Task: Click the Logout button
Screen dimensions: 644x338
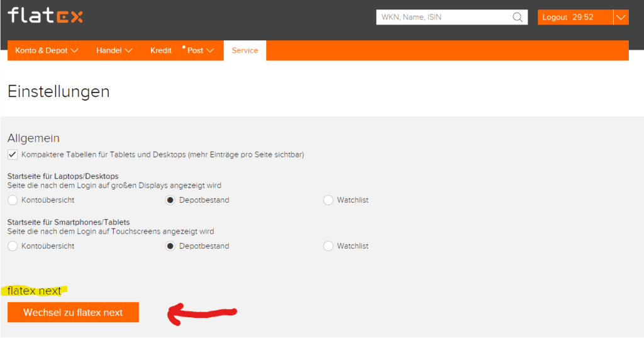Action: coord(575,17)
